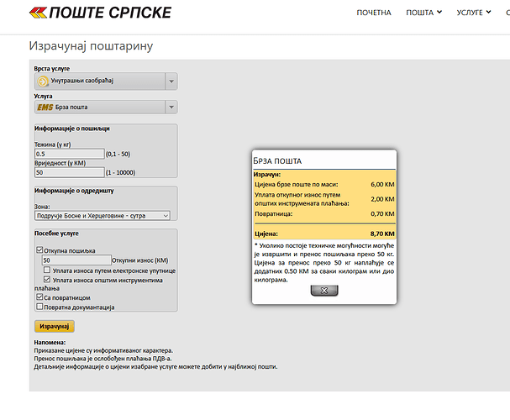The image size is (510, 420).
Task: Click the Израчунај поштарину heading
Action: pyautogui.click(x=91, y=46)
